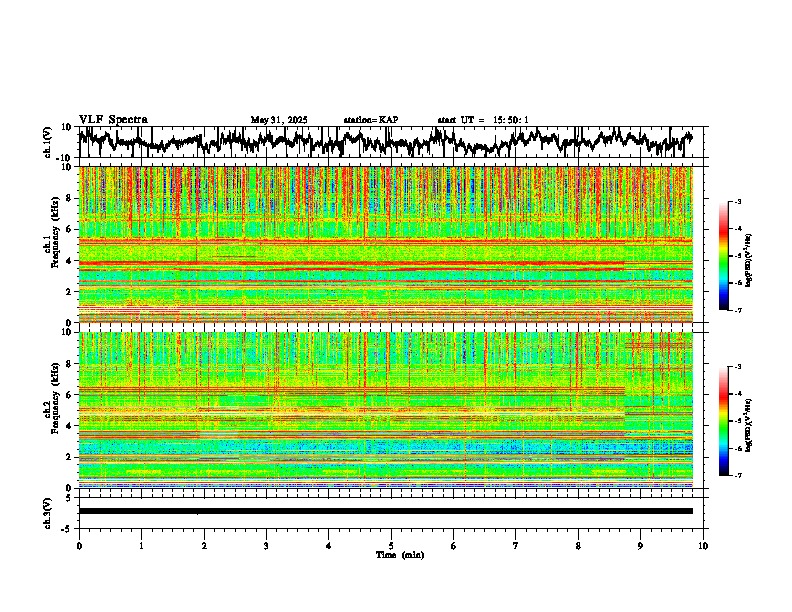The height and width of the screenshot is (612, 792).
Task: Click the "ch.3(V)" axis label
Action: pyautogui.click(x=48, y=514)
